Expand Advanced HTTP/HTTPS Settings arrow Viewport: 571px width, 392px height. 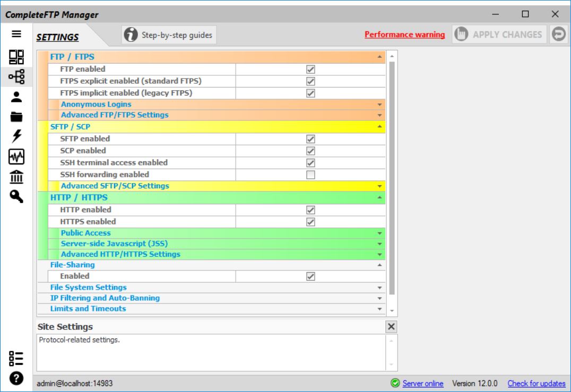tap(379, 255)
